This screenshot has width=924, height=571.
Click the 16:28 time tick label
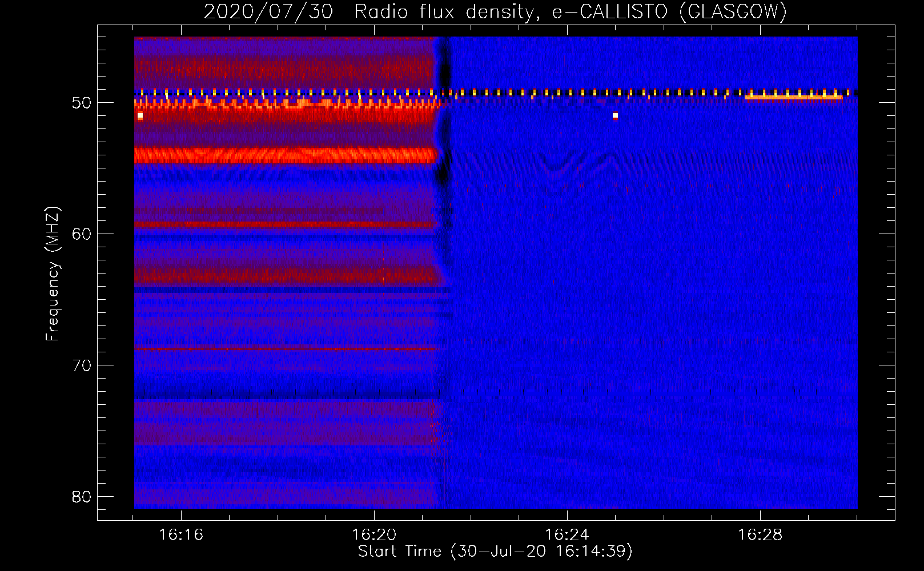[760, 535]
